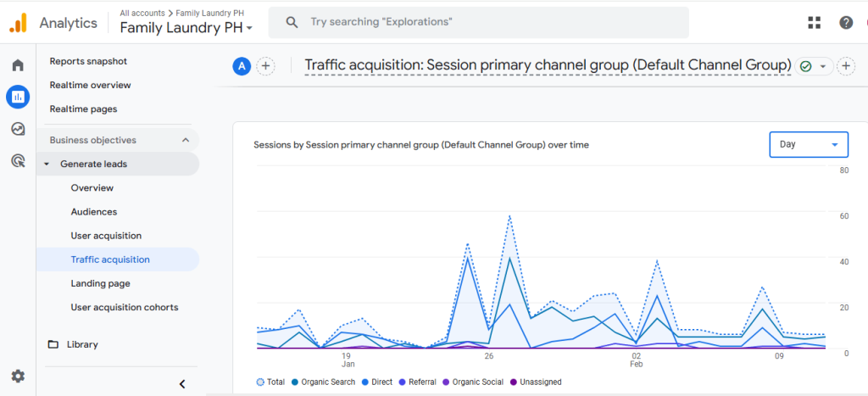
Task: Click the Help question mark icon
Action: [x=846, y=23]
